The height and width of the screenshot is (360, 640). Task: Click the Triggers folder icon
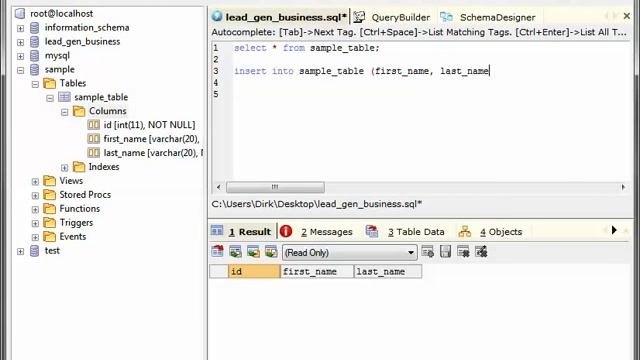click(49, 222)
